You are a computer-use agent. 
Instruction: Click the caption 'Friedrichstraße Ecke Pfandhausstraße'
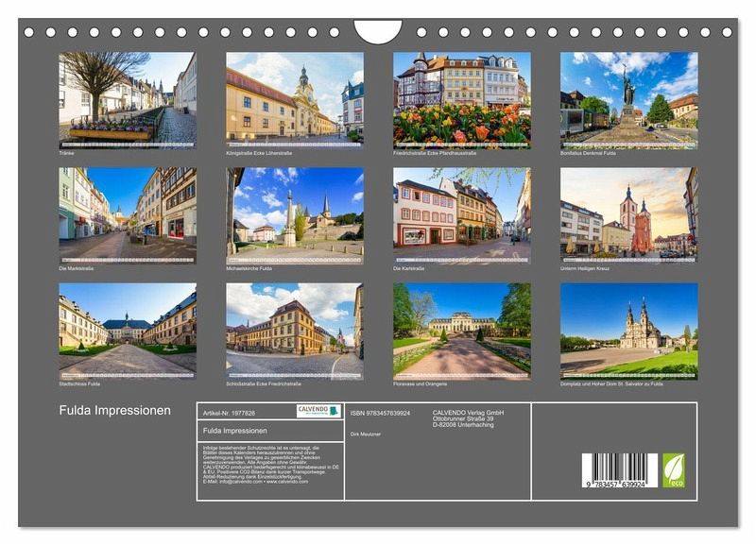pos(435,153)
